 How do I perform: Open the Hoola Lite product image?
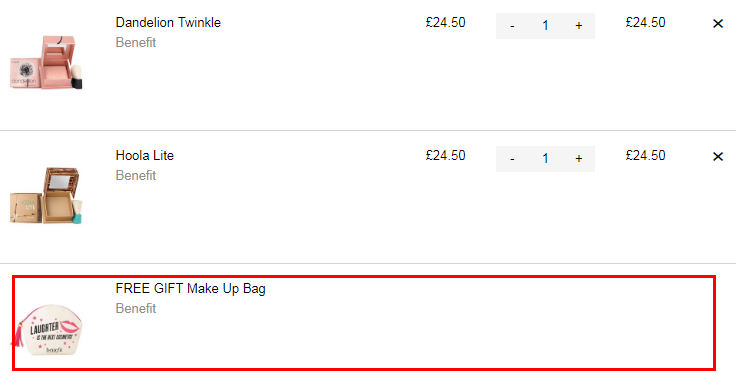[46, 195]
